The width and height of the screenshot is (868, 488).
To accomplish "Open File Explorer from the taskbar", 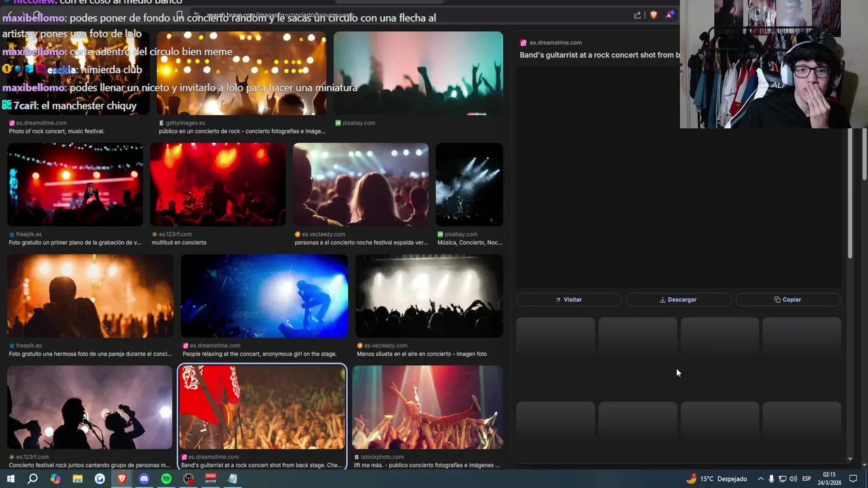I will coord(77,479).
